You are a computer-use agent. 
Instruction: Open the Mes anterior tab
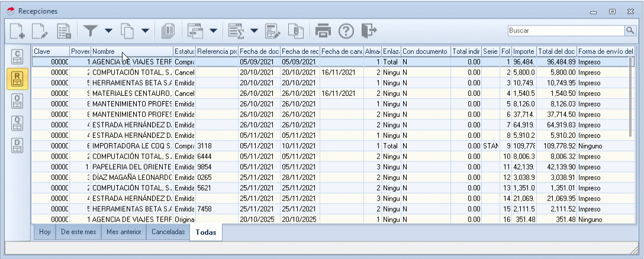click(x=124, y=232)
